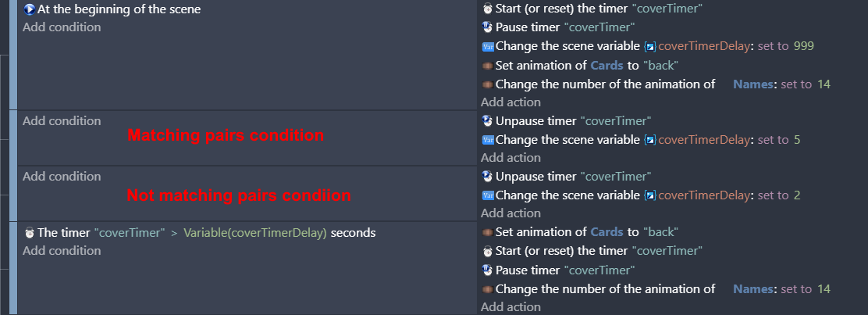The height and width of the screenshot is (315, 868).
Task: Click the 'Var' icon beside 'coverTimerDelay: set to 2'
Action: [x=488, y=195]
